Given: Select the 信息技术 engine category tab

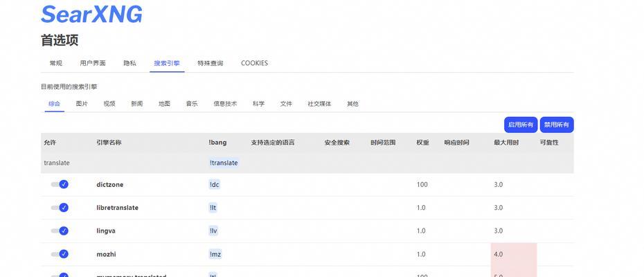Looking at the screenshot, I should click(225, 104).
